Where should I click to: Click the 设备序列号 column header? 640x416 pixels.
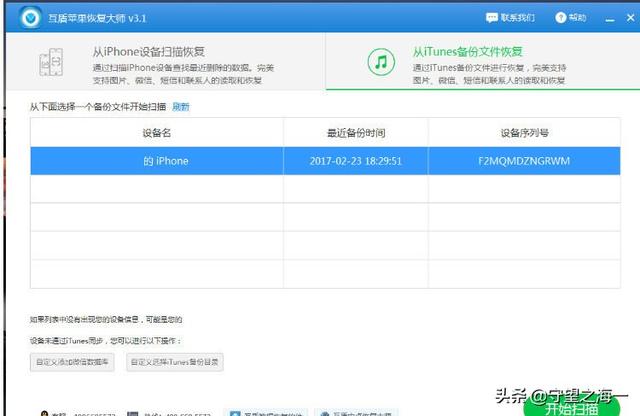tap(524, 133)
